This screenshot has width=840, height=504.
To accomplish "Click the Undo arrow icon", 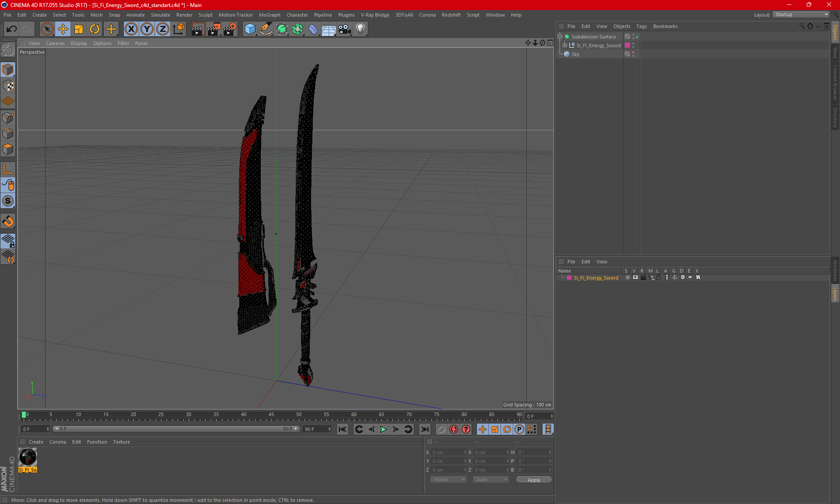I will pos(11,29).
